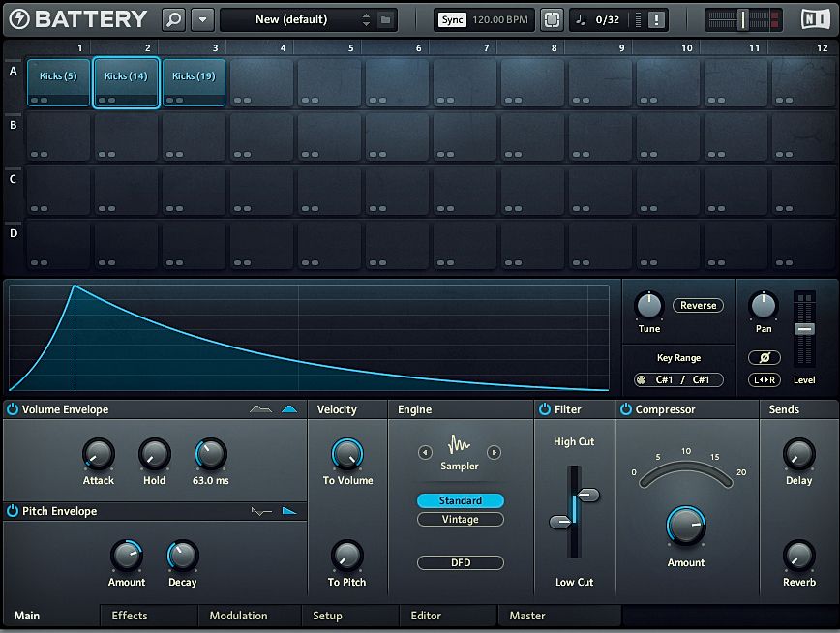Click the dropdown arrow beside the search magnifier
This screenshot has width=840, height=633.
[201, 19]
